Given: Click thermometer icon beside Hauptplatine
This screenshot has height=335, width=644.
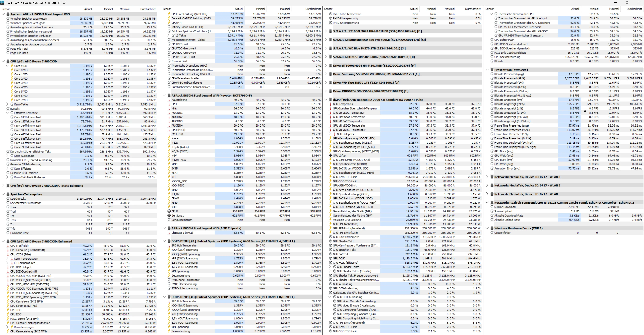Looking at the screenshot, I should (x=169, y=100).
